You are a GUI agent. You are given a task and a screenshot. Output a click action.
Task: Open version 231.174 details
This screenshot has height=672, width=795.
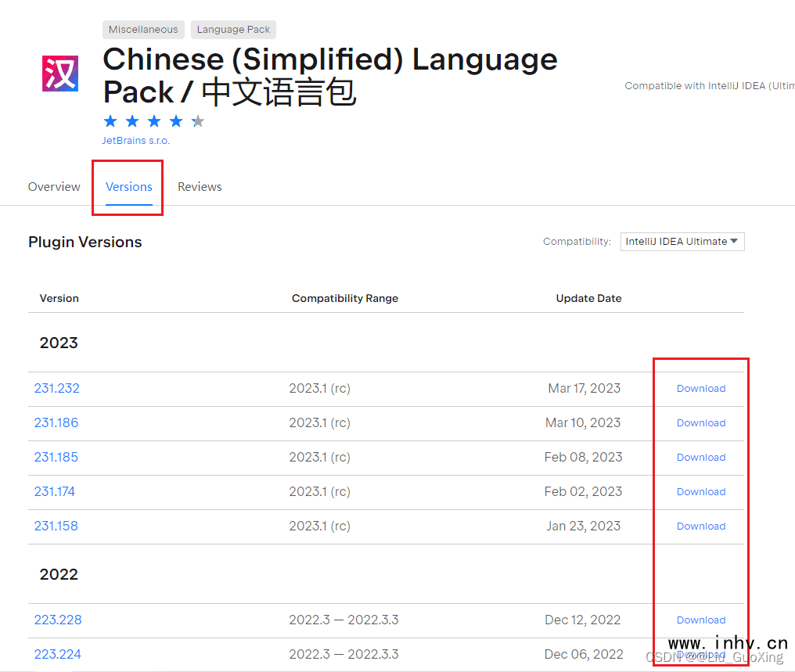pos(54,491)
